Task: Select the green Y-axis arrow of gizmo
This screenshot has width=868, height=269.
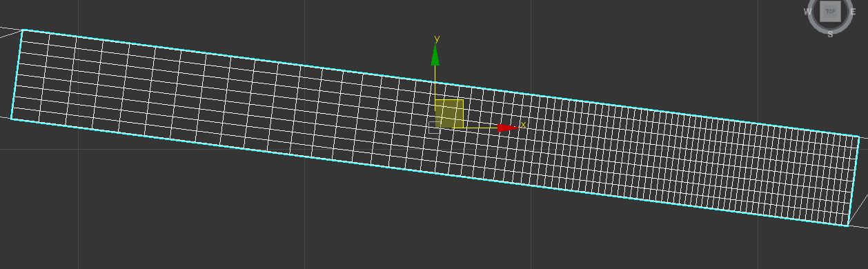Action: 435,55
